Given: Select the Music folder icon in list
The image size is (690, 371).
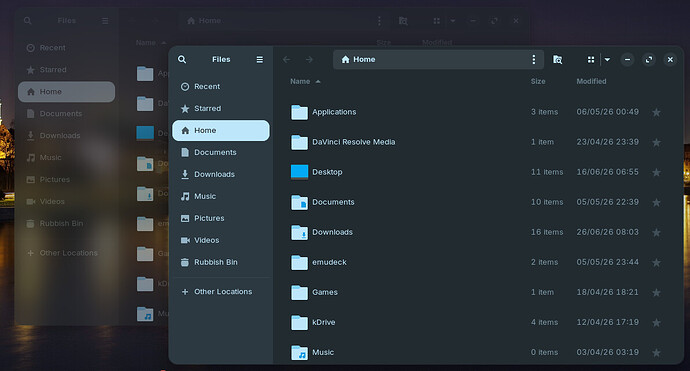Looking at the screenshot, I should [299, 353].
